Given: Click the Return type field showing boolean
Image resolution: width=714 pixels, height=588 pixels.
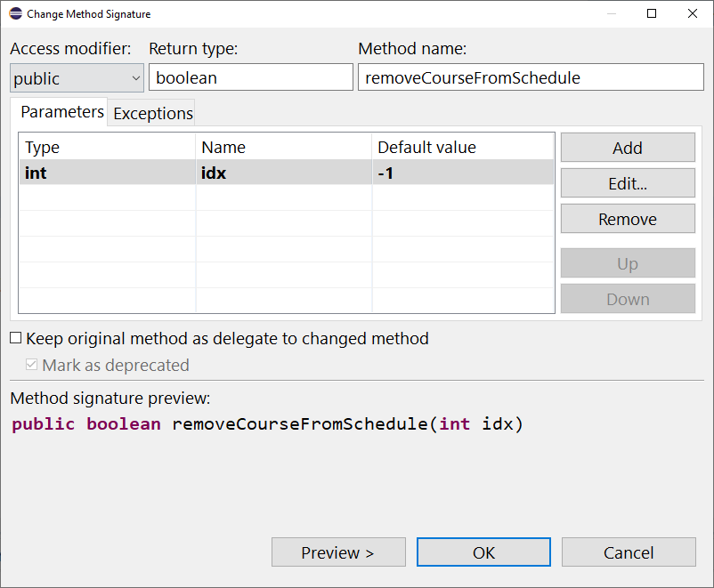Looking at the screenshot, I should [x=250, y=77].
